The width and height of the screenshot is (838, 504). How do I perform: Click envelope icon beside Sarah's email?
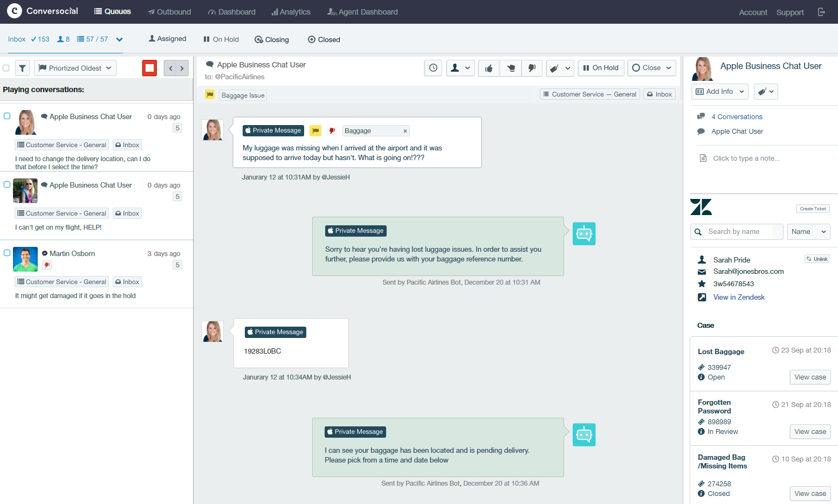coord(702,272)
